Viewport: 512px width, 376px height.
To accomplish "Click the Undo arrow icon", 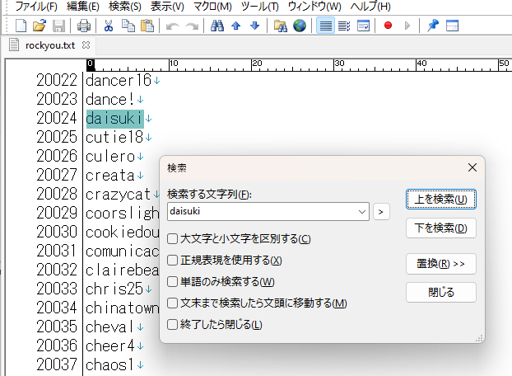I will (173, 26).
